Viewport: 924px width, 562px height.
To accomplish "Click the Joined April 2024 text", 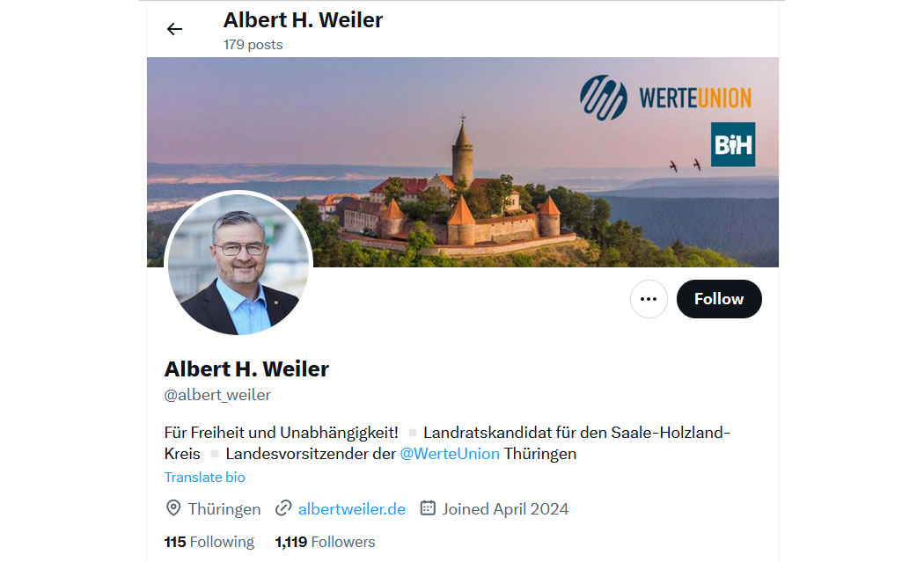I will [x=506, y=509].
